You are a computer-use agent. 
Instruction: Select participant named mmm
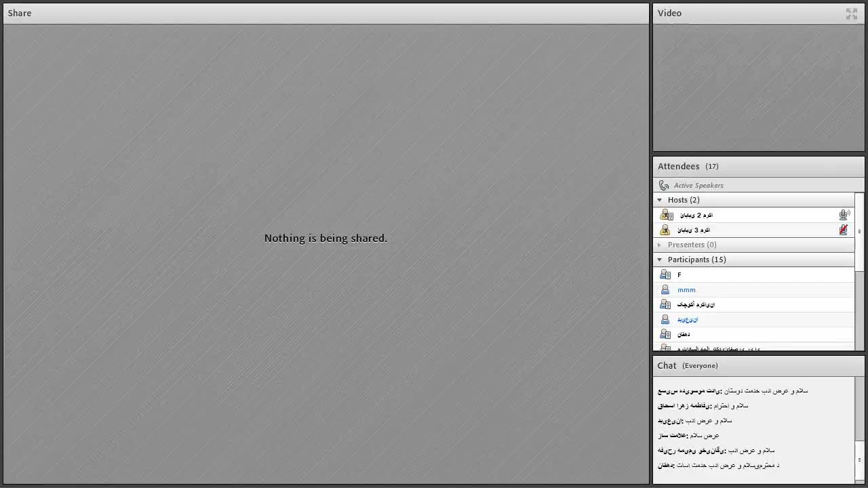point(686,289)
